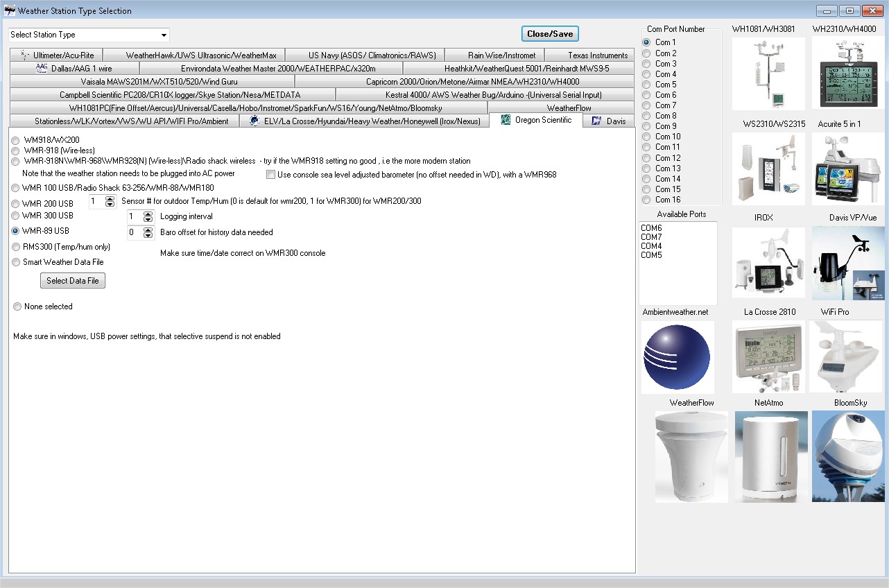The width and height of the screenshot is (889, 588).
Task: Click the La Crosse 2810 image
Action: [x=768, y=357]
